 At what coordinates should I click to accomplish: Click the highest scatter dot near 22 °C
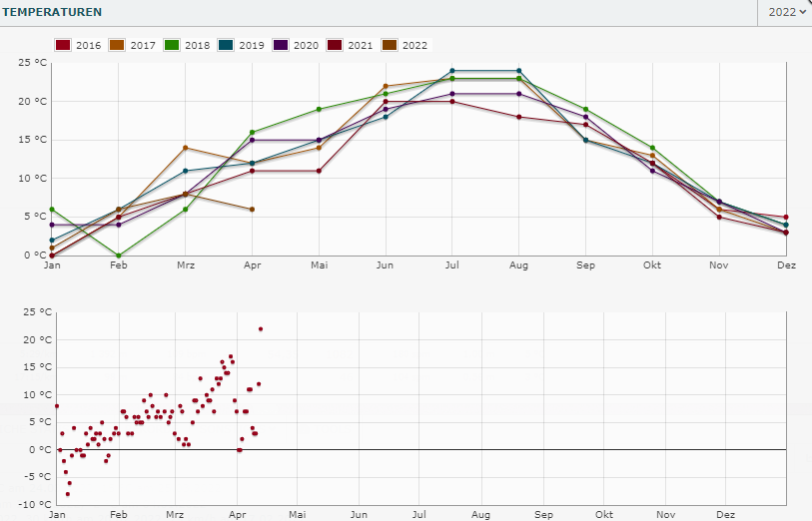pyautogui.click(x=261, y=328)
